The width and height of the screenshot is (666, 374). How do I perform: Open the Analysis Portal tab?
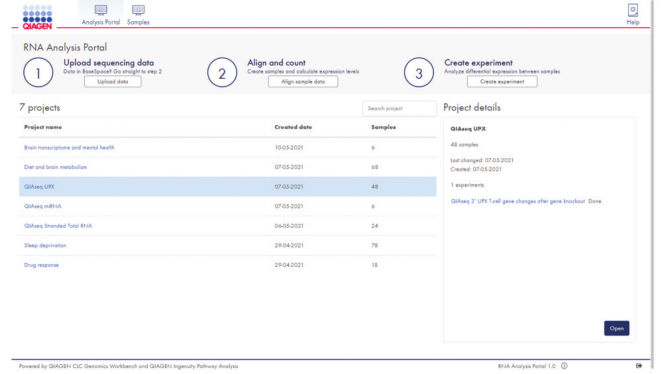(101, 15)
